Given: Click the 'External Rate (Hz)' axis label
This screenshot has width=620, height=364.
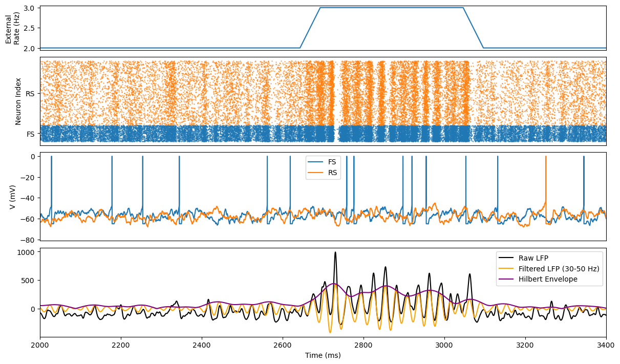Looking at the screenshot, I should [x=13, y=28].
